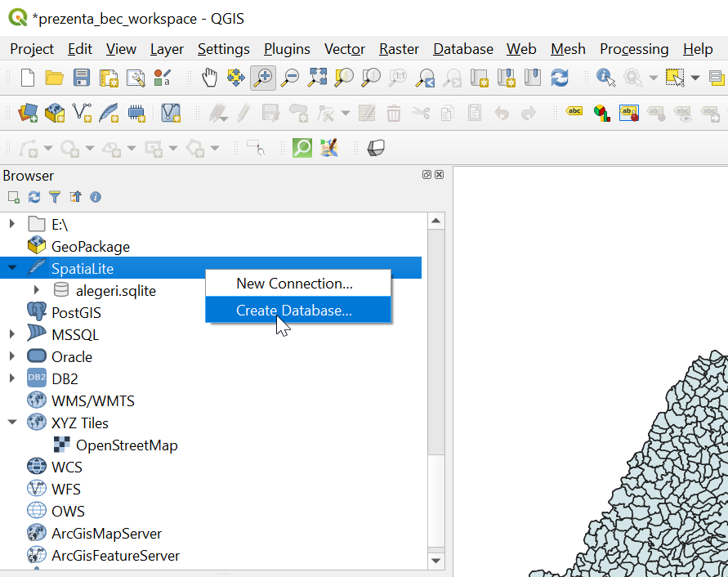The height and width of the screenshot is (577, 728).
Task: Click Collapse All in Browser panel
Action: [75, 198]
